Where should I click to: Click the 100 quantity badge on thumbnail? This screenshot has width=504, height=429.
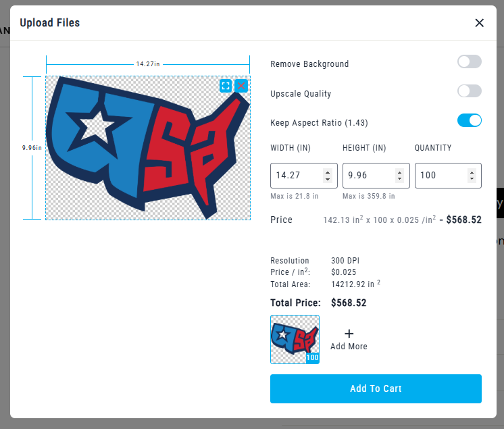click(312, 357)
